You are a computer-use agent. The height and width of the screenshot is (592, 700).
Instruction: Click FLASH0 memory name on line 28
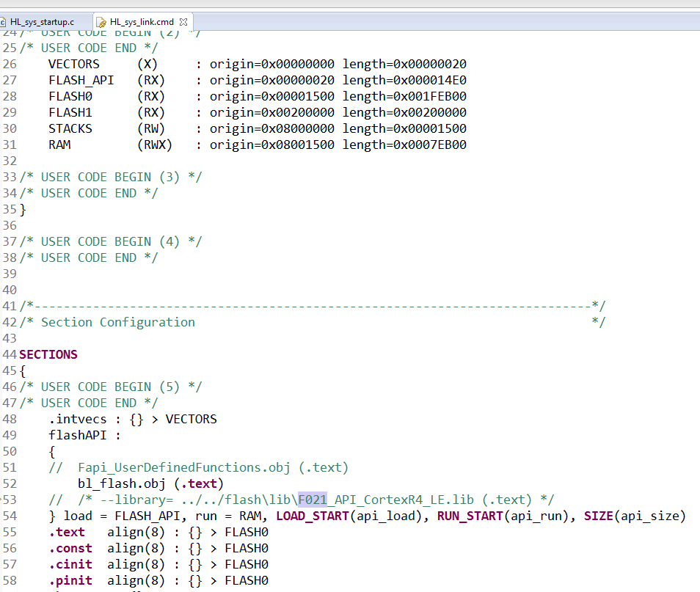pos(70,96)
